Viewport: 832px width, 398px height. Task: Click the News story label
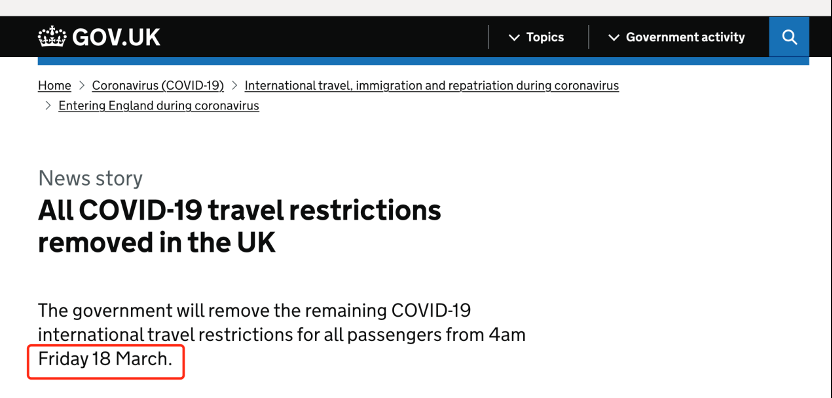tap(90, 178)
